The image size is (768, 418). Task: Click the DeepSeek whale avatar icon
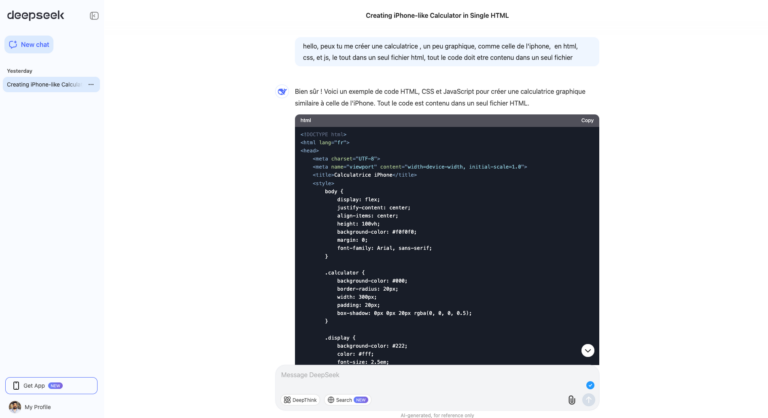tap(282, 91)
